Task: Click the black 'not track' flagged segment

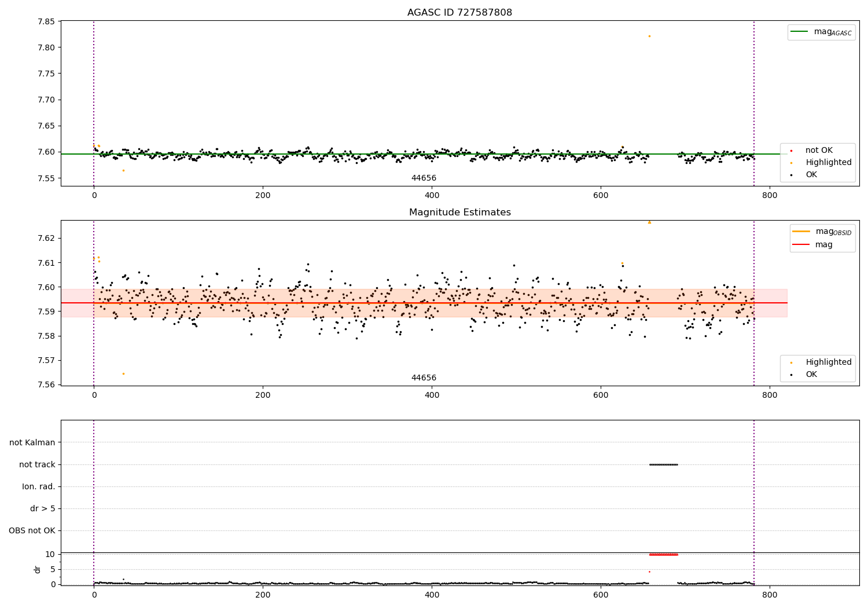Action: click(663, 464)
